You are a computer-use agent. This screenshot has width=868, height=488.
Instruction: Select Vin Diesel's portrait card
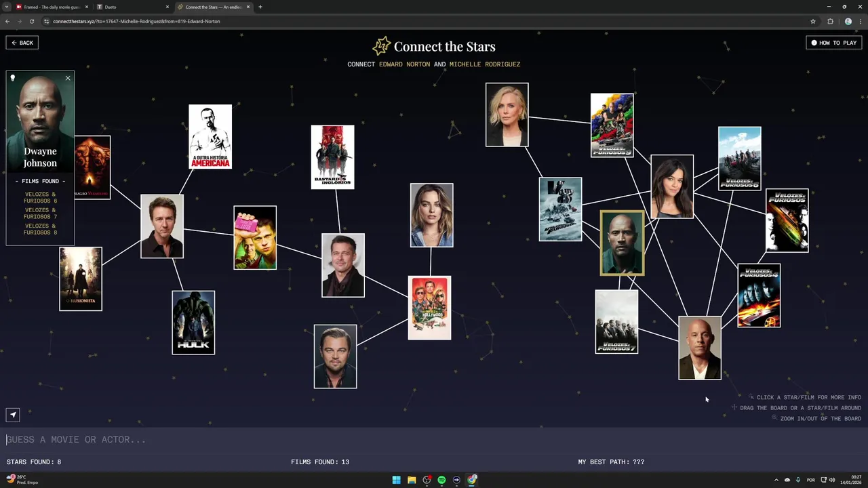pyautogui.click(x=700, y=348)
